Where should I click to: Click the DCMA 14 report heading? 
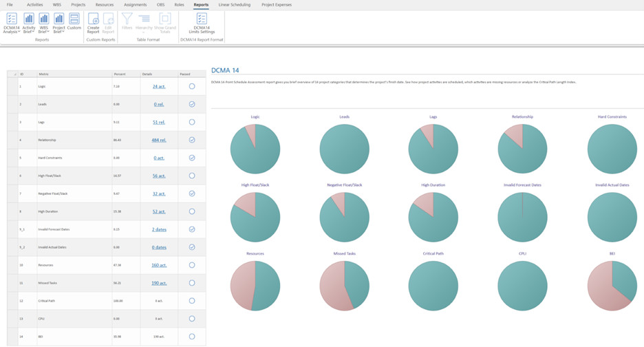click(225, 70)
